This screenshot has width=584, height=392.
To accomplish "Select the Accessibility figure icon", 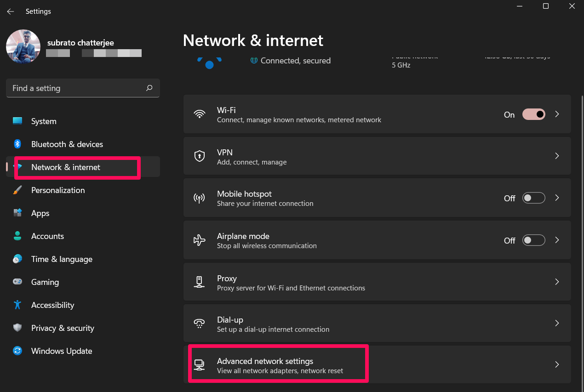I will click(x=17, y=305).
